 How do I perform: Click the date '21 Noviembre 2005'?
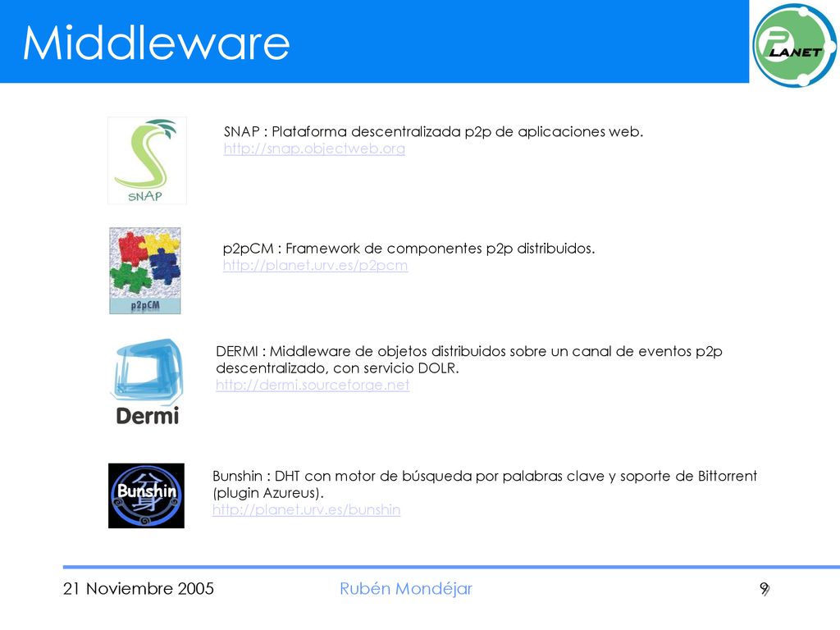pos(138,589)
